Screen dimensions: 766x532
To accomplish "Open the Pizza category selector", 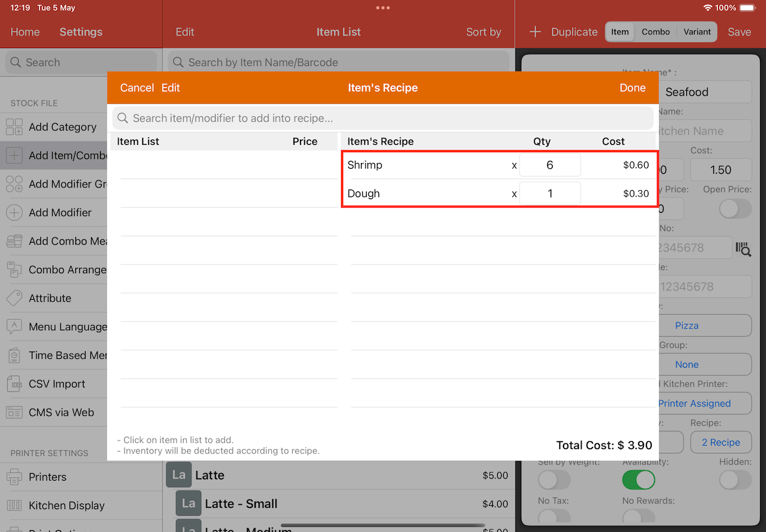I will point(705,326).
